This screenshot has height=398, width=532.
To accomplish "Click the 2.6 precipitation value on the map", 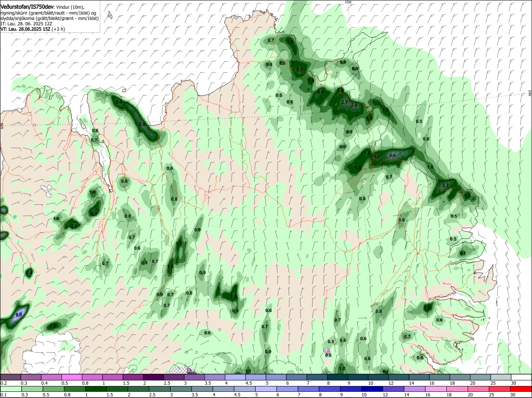I will [x=354, y=105].
